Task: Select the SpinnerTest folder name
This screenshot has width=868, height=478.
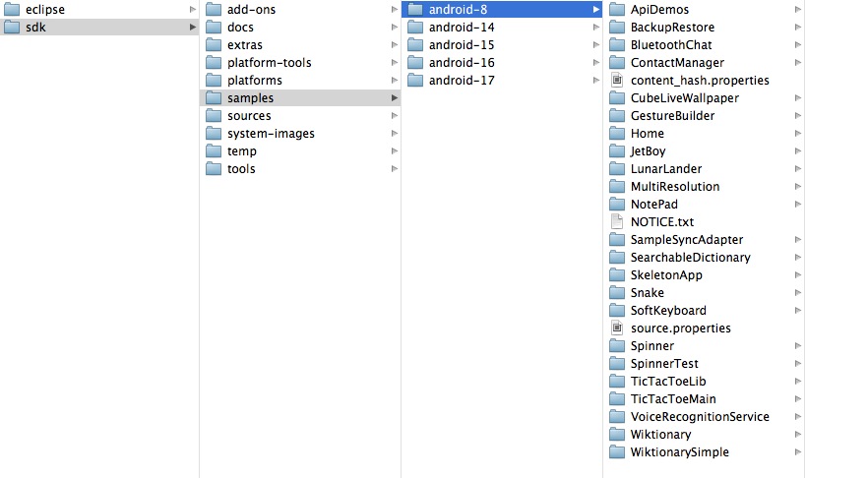Action: (x=664, y=364)
